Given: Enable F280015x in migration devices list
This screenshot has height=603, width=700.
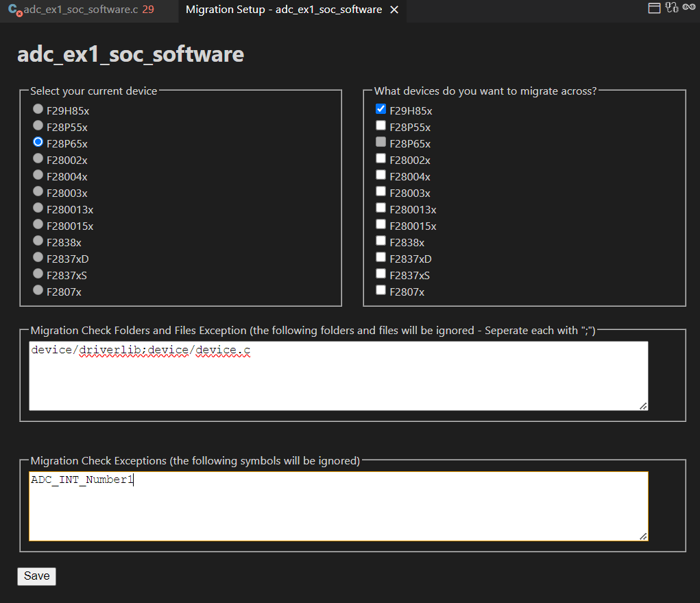Looking at the screenshot, I should tap(381, 224).
